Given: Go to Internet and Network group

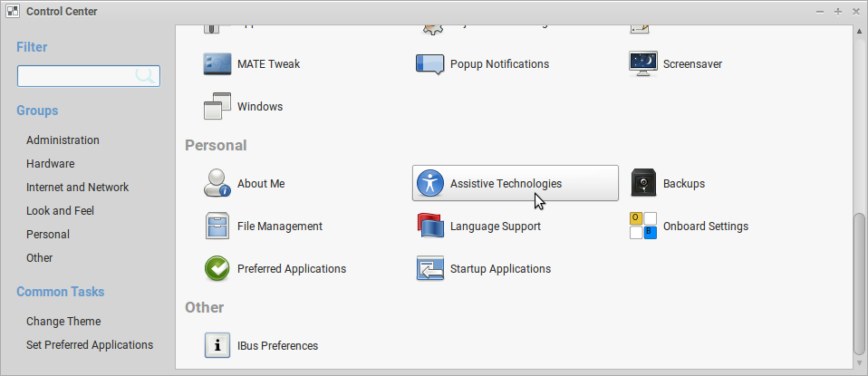Looking at the screenshot, I should pyautogui.click(x=77, y=188).
